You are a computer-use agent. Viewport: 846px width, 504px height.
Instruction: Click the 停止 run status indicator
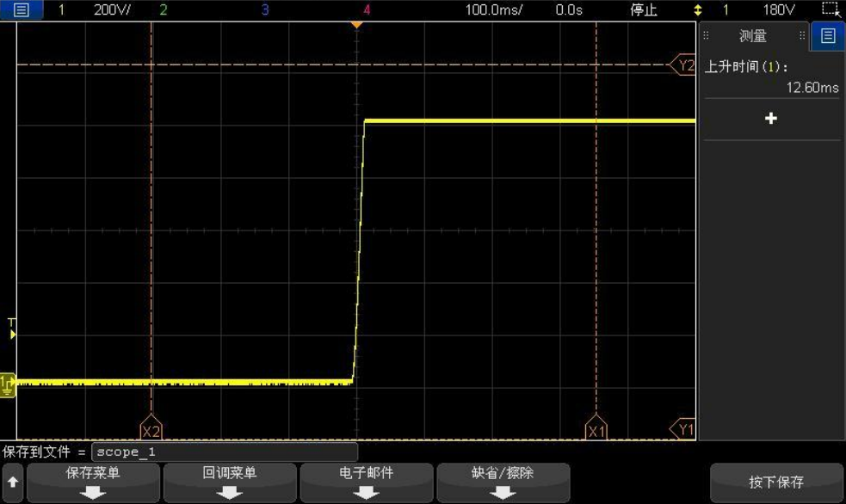[x=644, y=10]
